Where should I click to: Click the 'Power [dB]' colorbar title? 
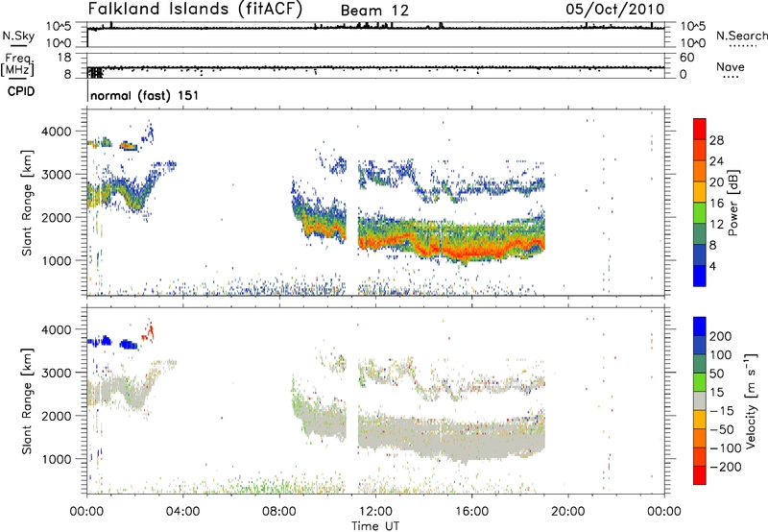[x=732, y=203]
